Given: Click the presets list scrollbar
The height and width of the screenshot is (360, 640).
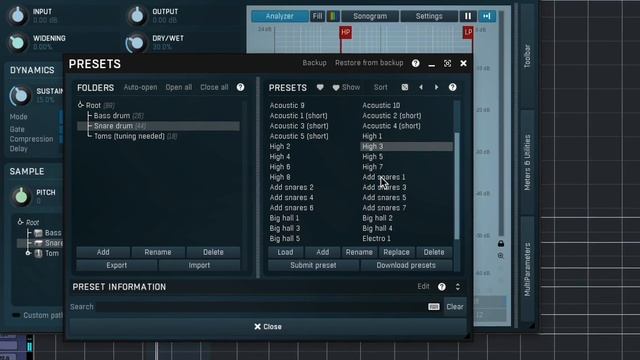Looking at the screenshot, I should click(x=457, y=186).
